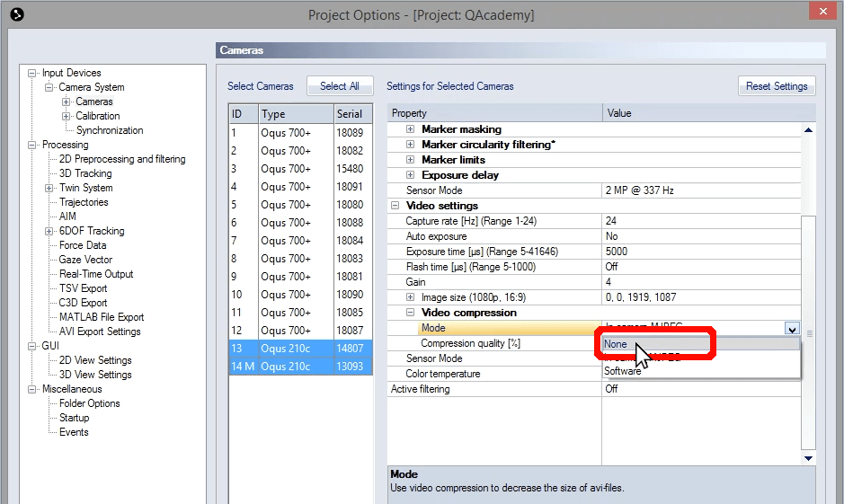Sort camera list by Serial column header
Image resolution: width=844 pixels, height=504 pixels.
coord(352,114)
